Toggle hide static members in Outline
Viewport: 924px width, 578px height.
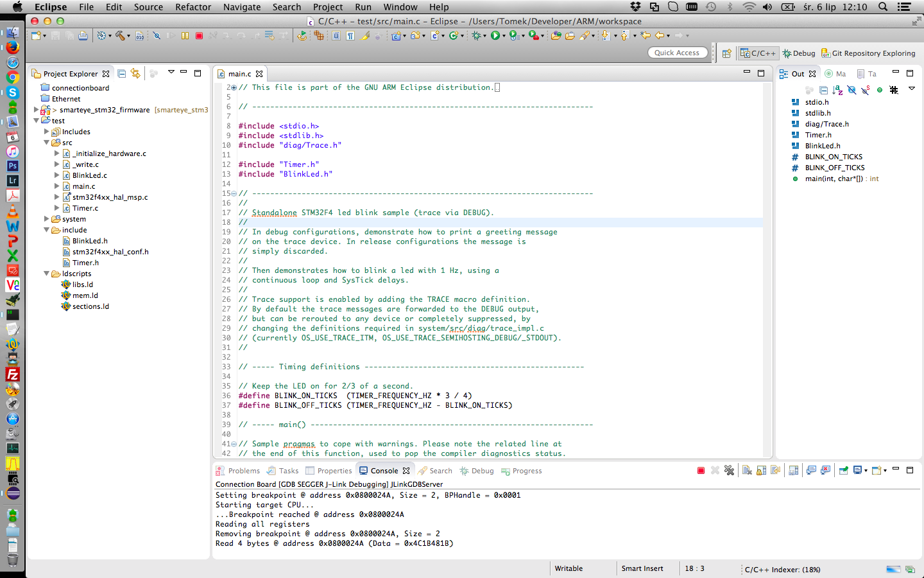(866, 91)
